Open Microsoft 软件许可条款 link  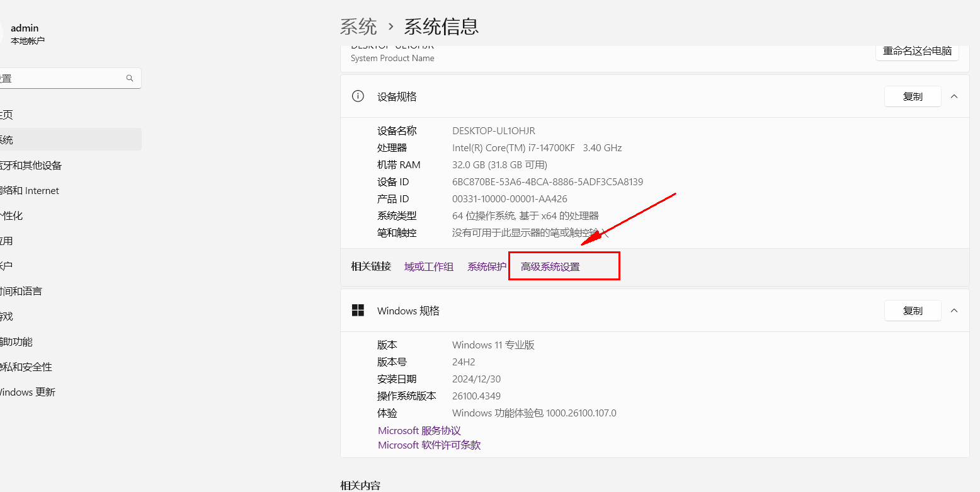[x=430, y=445]
